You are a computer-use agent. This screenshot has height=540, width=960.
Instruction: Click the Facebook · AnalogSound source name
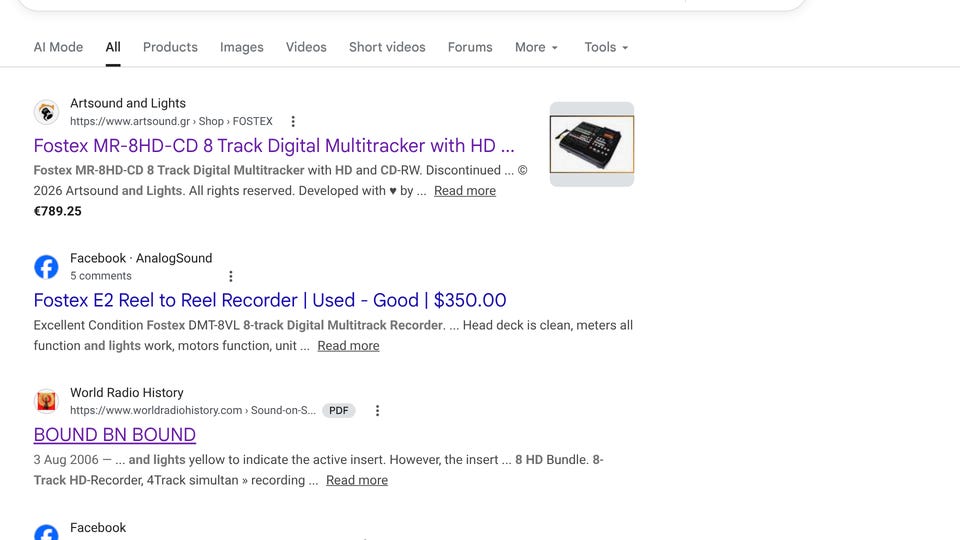point(141,258)
